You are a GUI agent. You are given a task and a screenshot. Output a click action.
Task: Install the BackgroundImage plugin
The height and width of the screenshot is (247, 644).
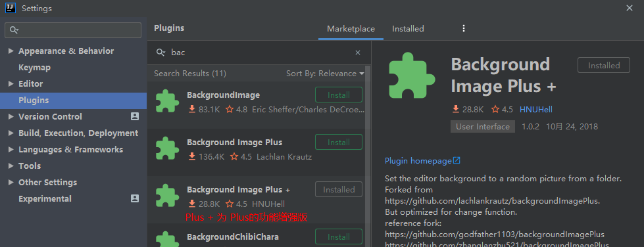pos(339,95)
